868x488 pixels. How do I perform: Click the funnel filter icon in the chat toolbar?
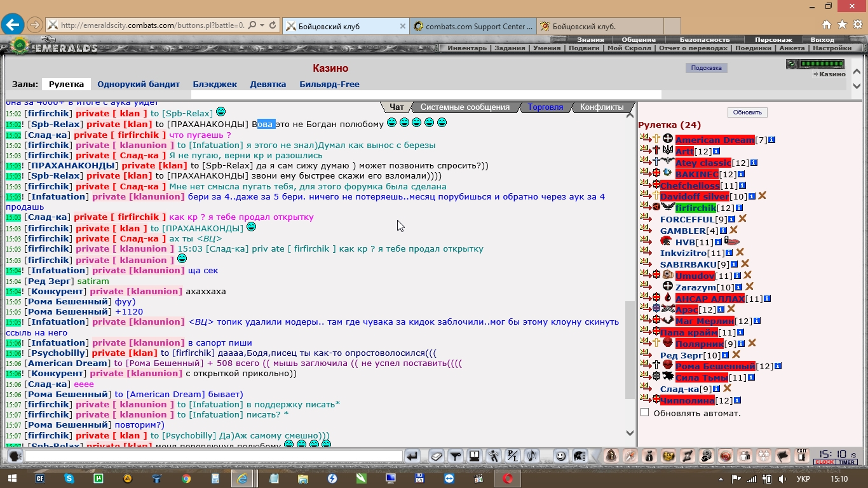click(455, 456)
